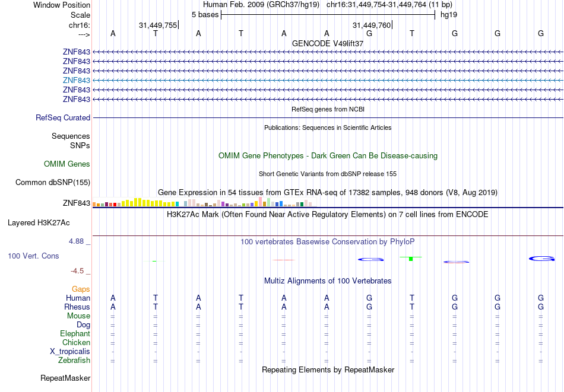Select the Rhesus alignment row label
The image size is (564, 392).
tap(77, 307)
